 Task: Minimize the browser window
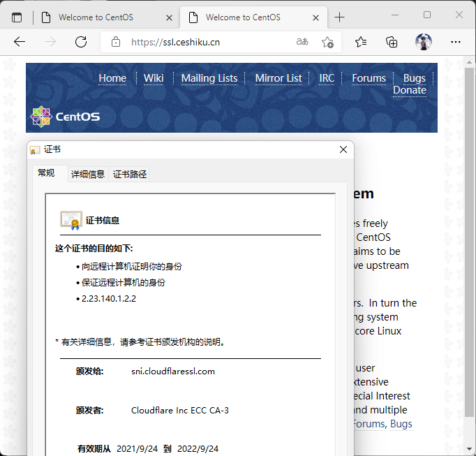click(395, 15)
